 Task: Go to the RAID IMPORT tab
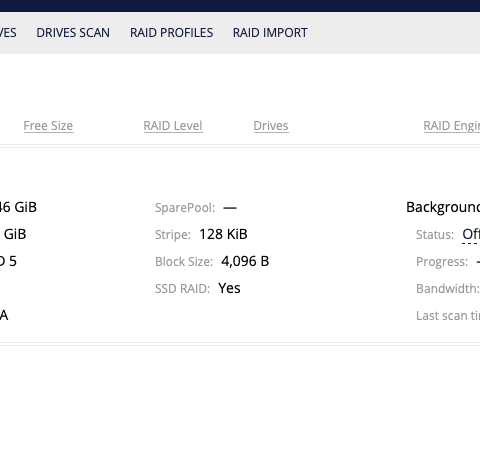270,33
